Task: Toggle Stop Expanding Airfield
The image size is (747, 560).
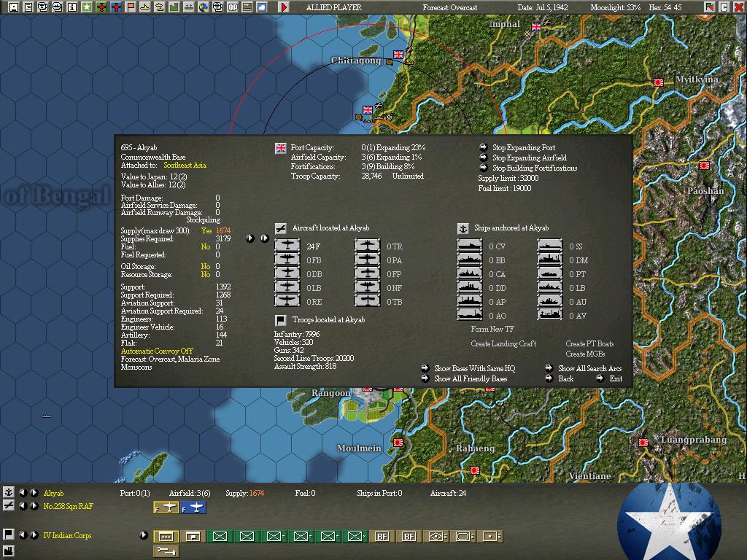Action: pos(530,157)
